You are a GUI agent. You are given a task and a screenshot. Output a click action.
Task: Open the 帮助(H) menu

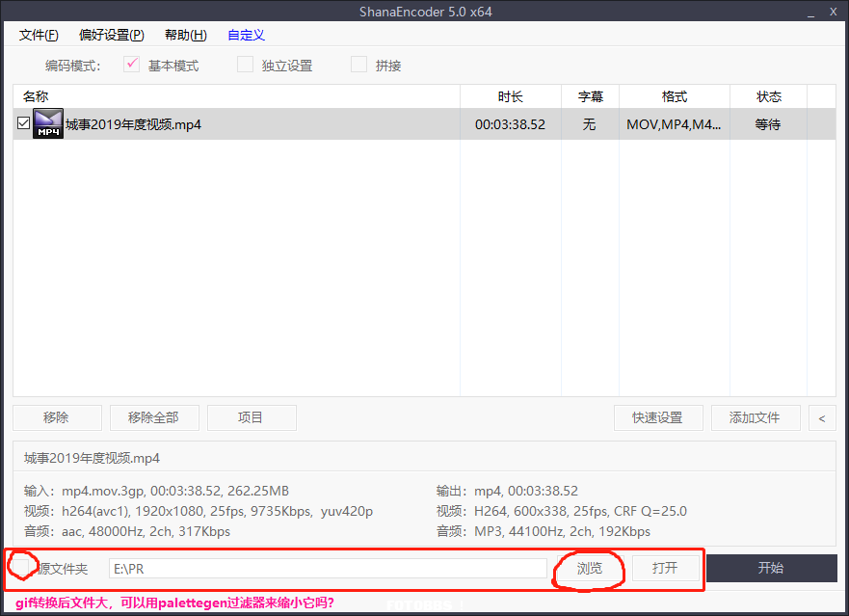(x=186, y=36)
